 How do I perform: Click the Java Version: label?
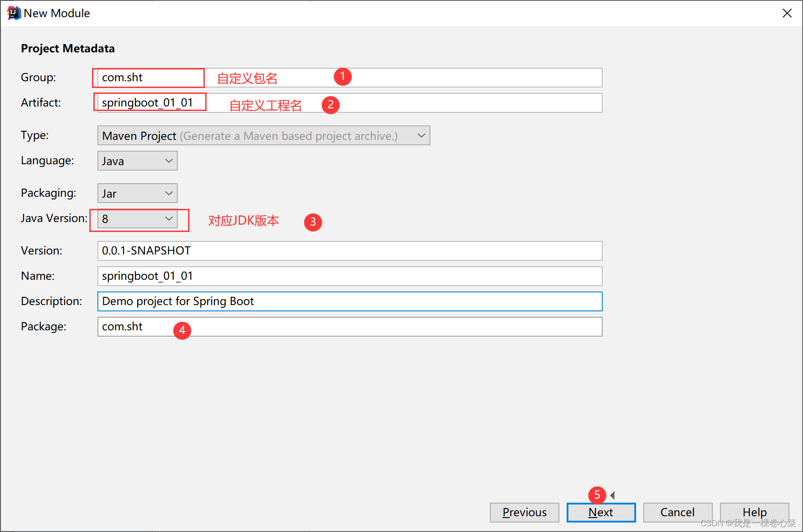pos(54,218)
